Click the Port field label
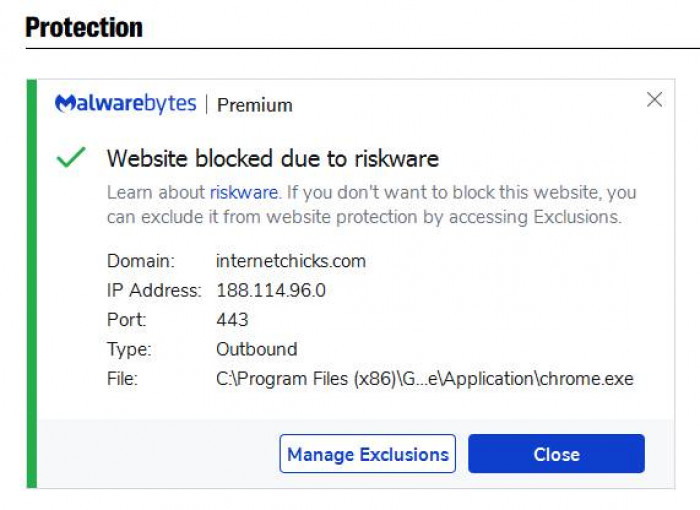 [x=126, y=320]
